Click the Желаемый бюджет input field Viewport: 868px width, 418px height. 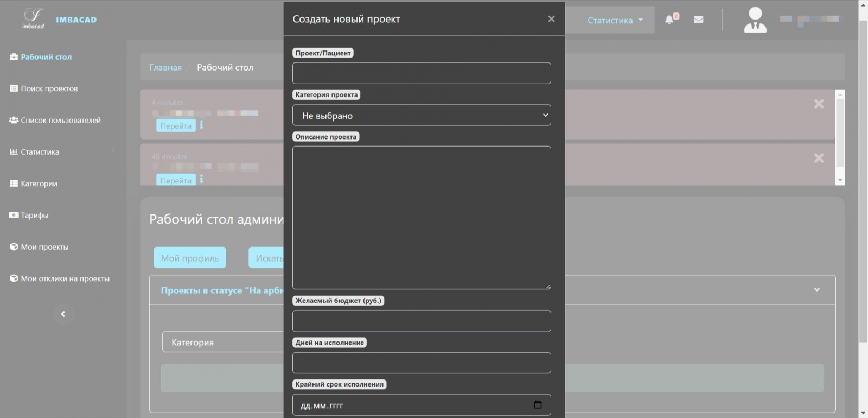click(x=422, y=321)
